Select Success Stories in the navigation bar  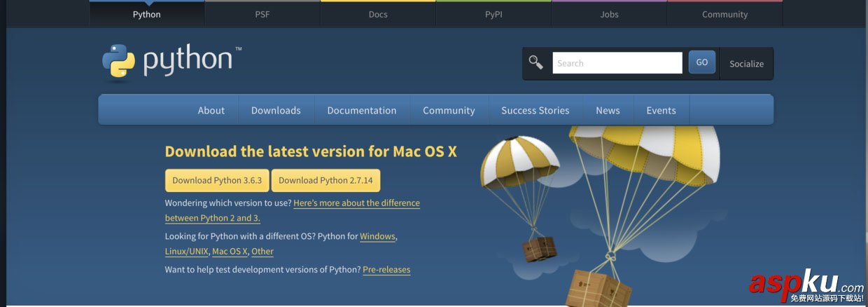pos(535,111)
